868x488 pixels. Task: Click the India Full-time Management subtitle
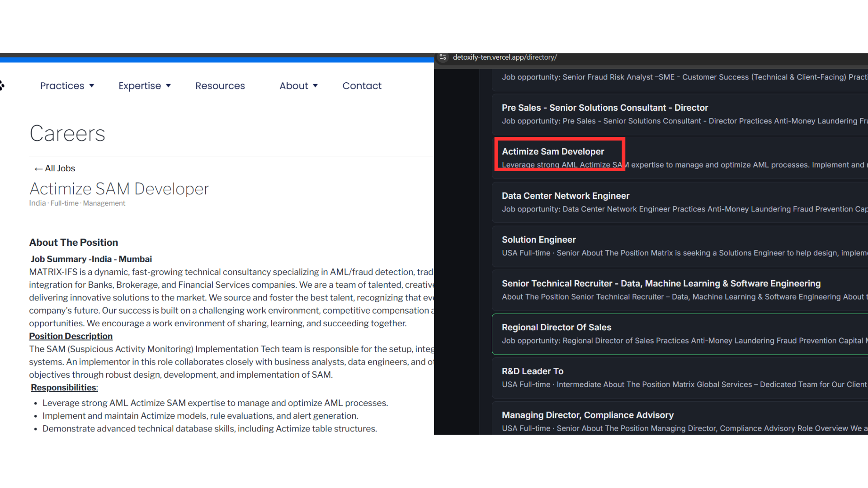coord(77,203)
